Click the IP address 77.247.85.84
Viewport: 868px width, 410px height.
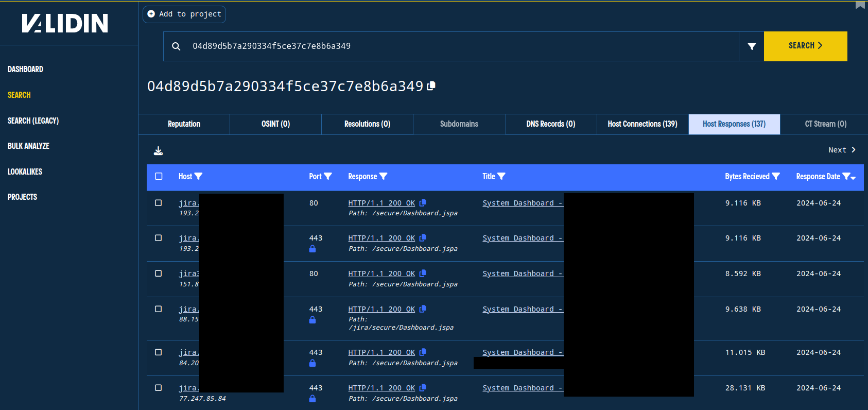coord(202,399)
